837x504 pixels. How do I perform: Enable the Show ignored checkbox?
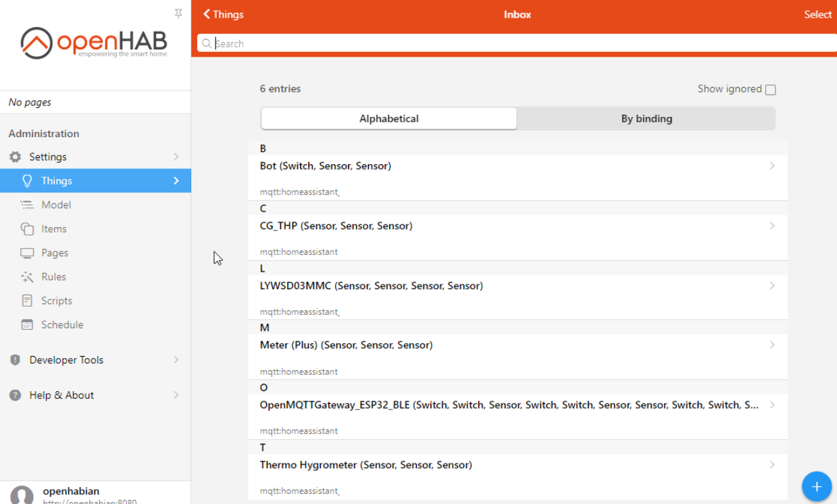click(x=770, y=90)
